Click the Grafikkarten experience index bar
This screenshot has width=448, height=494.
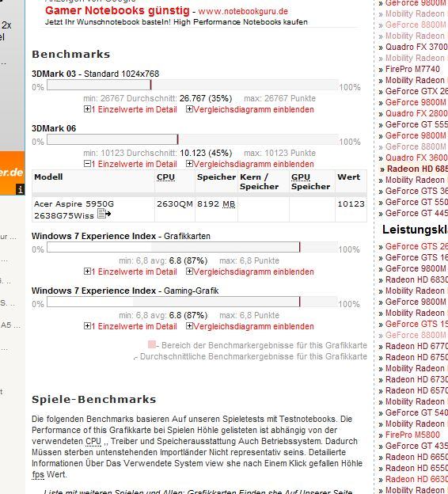[x=192, y=247]
